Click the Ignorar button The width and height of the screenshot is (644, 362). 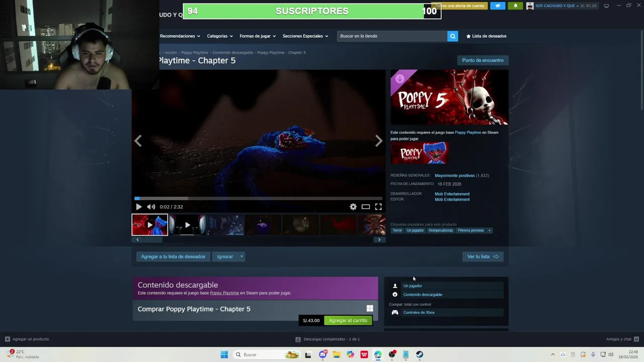click(x=225, y=257)
